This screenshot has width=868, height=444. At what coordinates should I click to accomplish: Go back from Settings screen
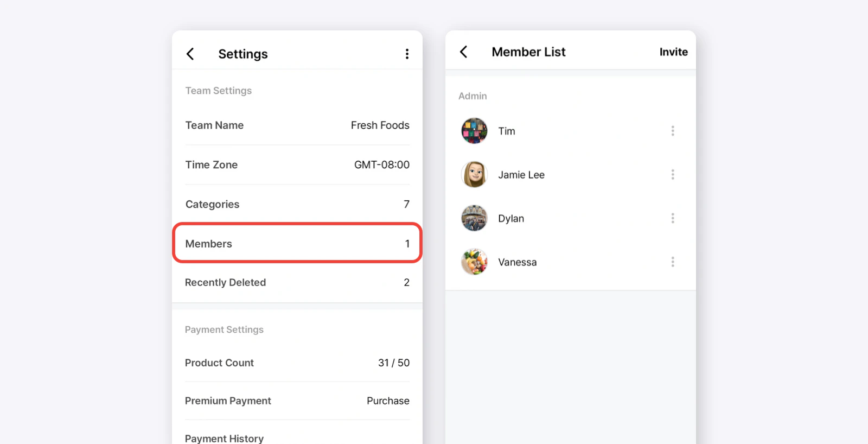(x=190, y=54)
